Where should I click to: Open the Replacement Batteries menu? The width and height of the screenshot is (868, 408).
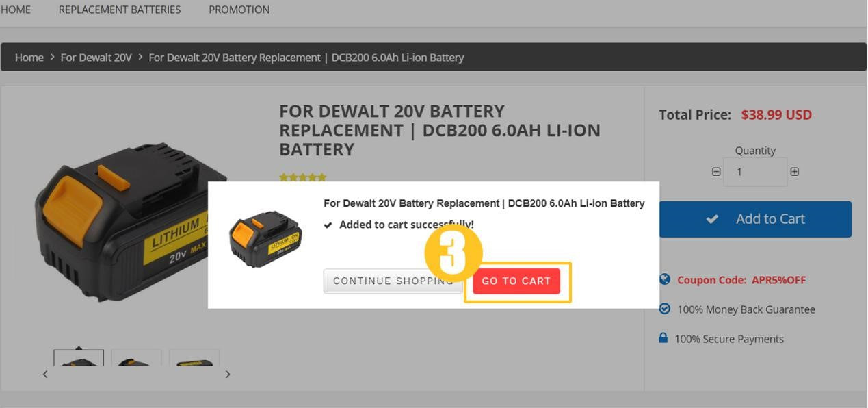[120, 10]
